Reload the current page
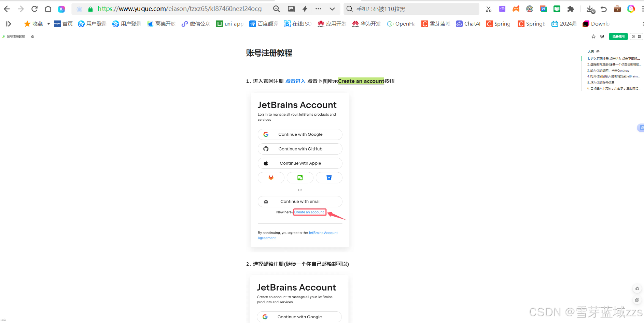 coord(34,9)
